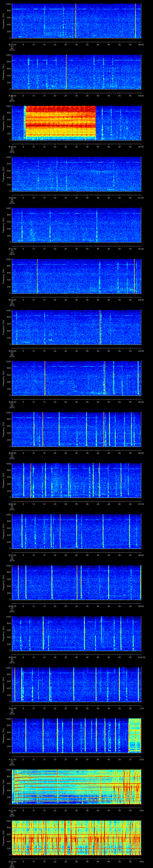
Task: Click the 8:53:00 start time label
Action: pyautogui.click(x=12, y=351)
